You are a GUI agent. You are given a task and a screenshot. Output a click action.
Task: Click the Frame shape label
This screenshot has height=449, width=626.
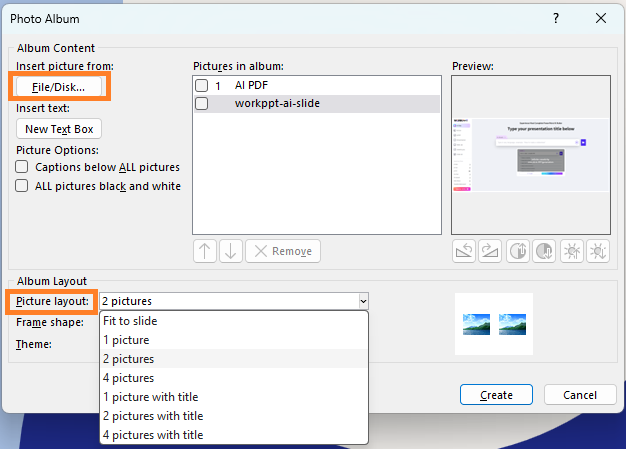(x=50, y=322)
